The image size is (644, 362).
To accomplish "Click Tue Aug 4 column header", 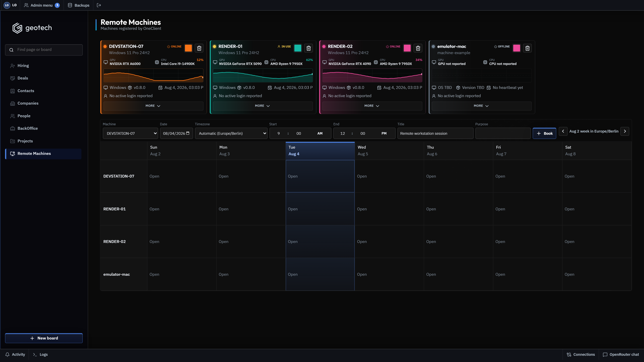I will click(320, 151).
